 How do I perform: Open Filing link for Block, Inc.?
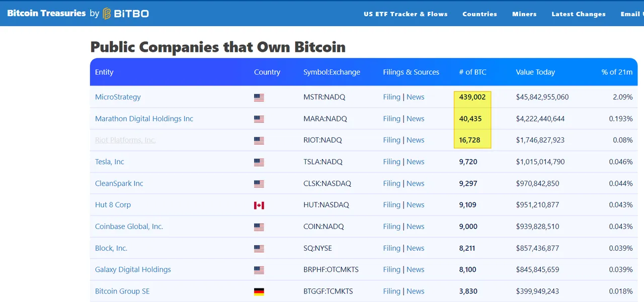[x=391, y=248]
